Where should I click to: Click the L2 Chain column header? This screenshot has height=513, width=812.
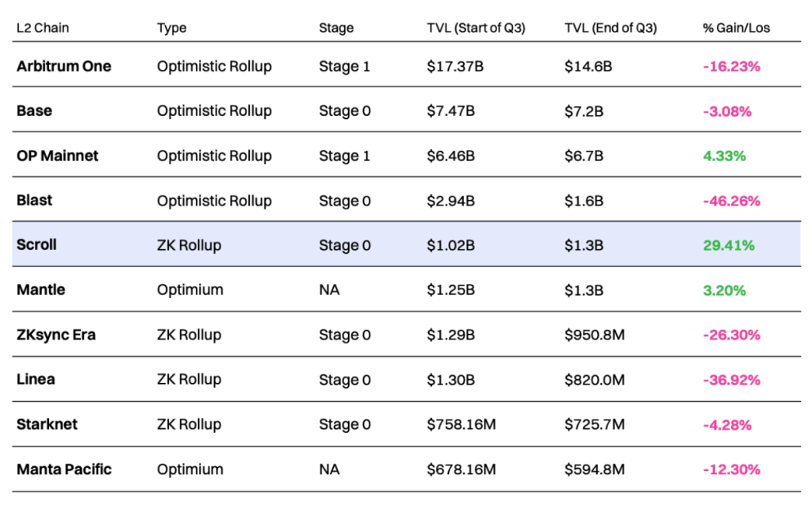43,28
